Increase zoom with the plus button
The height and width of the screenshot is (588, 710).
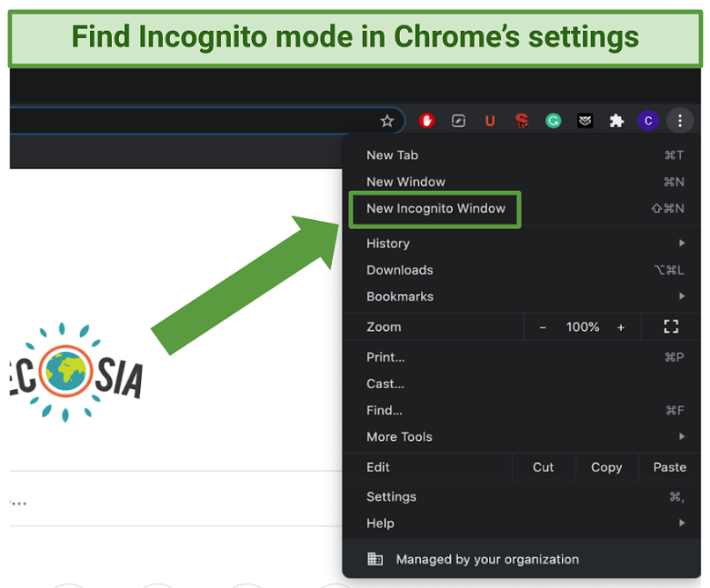pos(621,327)
